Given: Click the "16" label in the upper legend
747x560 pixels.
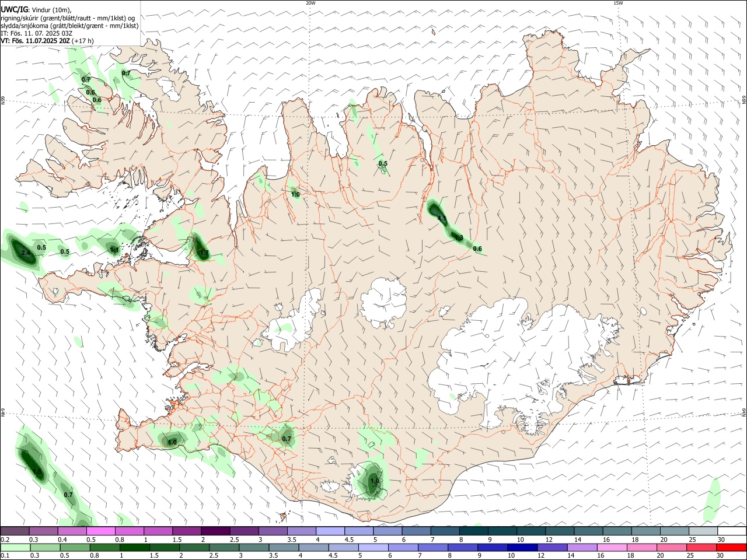Looking at the screenshot, I should coord(607,540).
